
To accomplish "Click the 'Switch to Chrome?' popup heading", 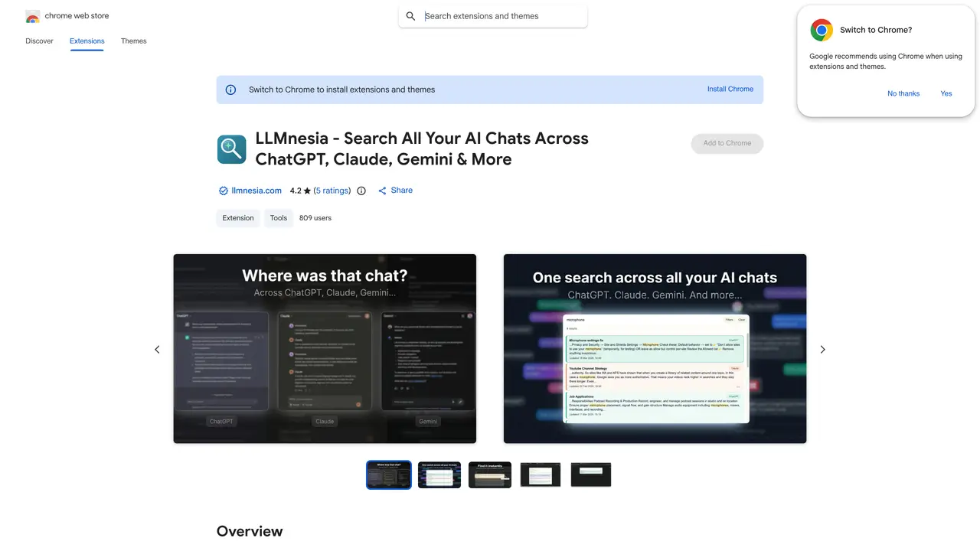I will click(x=876, y=30).
